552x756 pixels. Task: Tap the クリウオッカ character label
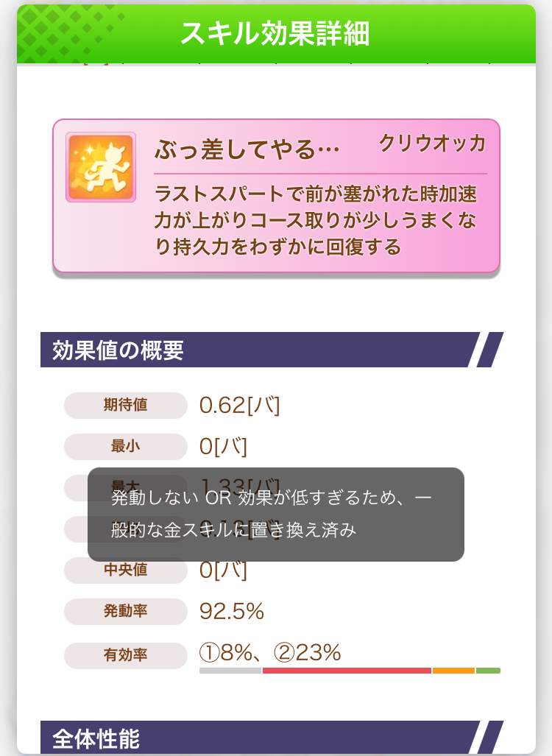point(432,144)
